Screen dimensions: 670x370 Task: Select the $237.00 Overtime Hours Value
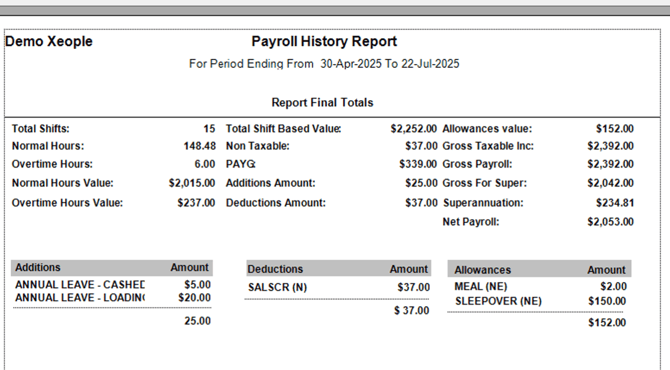pos(196,203)
